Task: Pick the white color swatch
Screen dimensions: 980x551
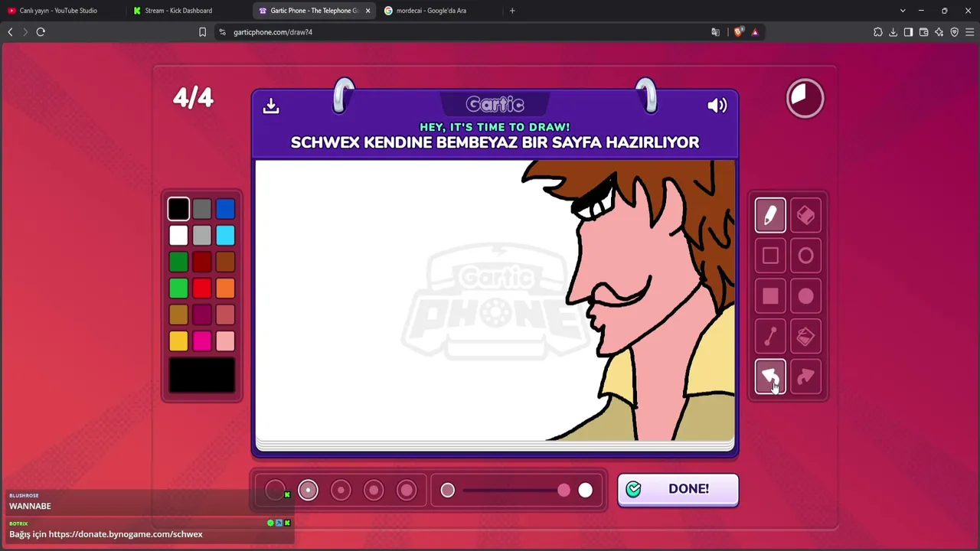Action: coord(178,236)
